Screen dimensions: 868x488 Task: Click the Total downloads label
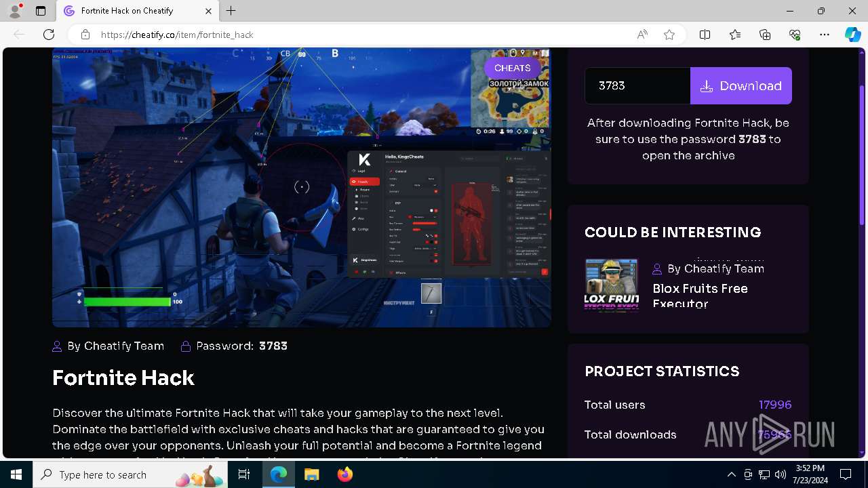(631, 434)
